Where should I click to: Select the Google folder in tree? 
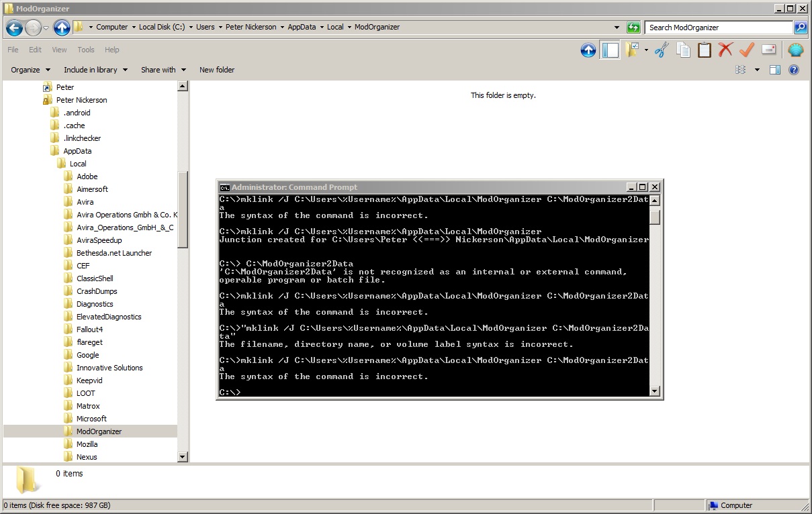click(x=87, y=355)
